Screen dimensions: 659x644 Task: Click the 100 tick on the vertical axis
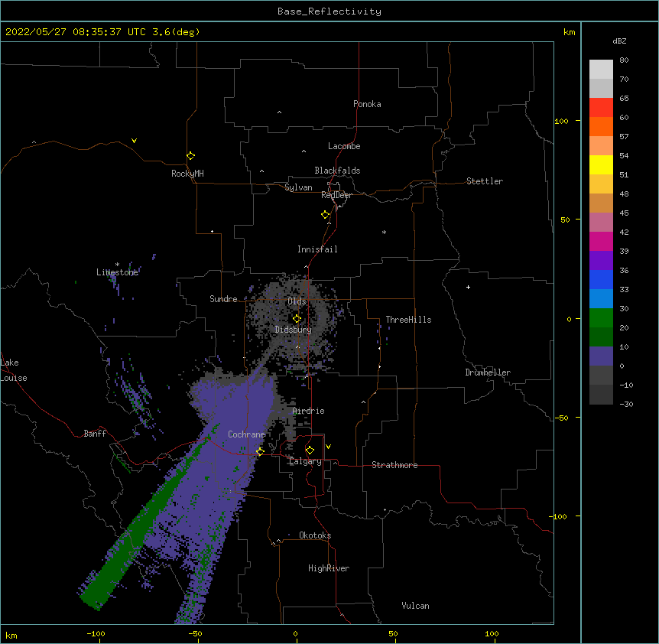[x=561, y=121]
